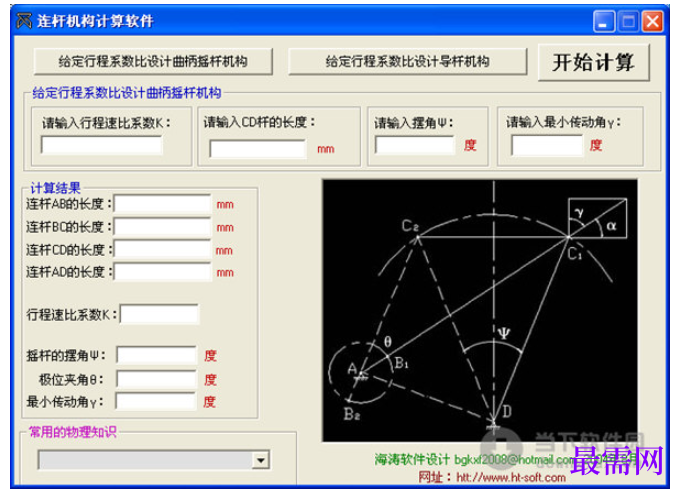Viewport: 682px width, 492px height.
Task: Click the 常用的物理知识 combo box field
Action: coord(154,460)
